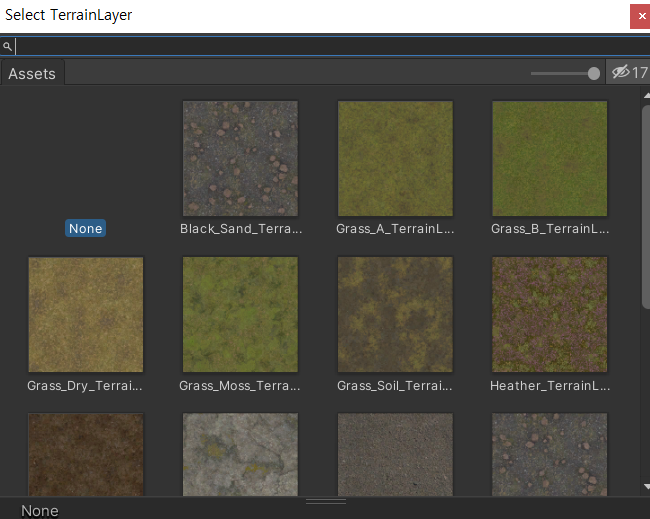
Task: Click the Grass_Moss_Terra... label text
Action: point(240,386)
